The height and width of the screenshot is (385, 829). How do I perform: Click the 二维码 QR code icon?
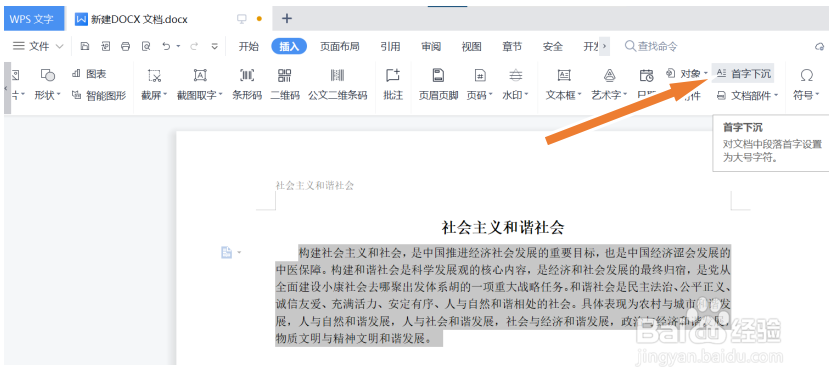[x=284, y=76]
